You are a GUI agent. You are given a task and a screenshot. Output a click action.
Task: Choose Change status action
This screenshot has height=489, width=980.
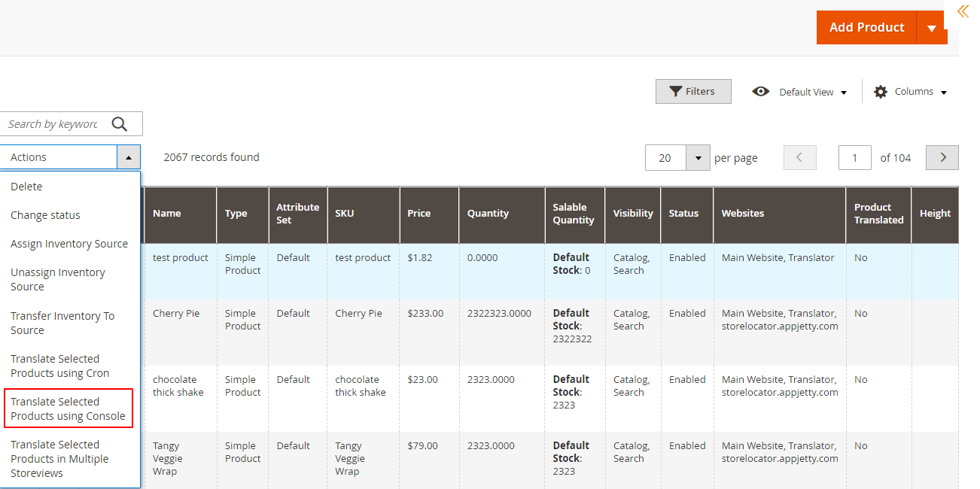45,215
